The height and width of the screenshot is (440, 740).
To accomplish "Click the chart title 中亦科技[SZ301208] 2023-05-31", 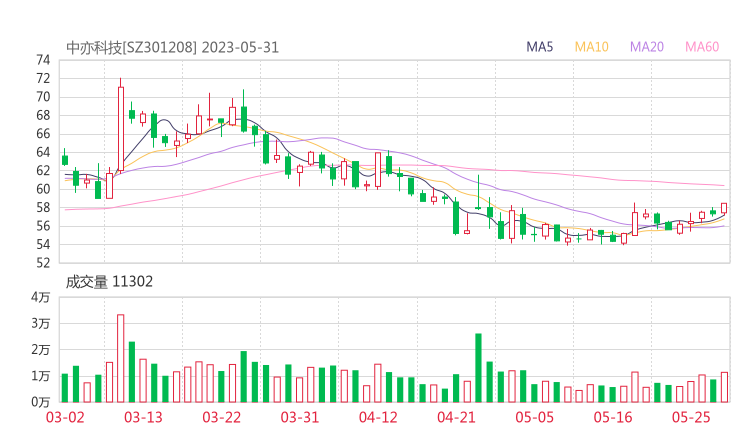I will pos(172,48).
